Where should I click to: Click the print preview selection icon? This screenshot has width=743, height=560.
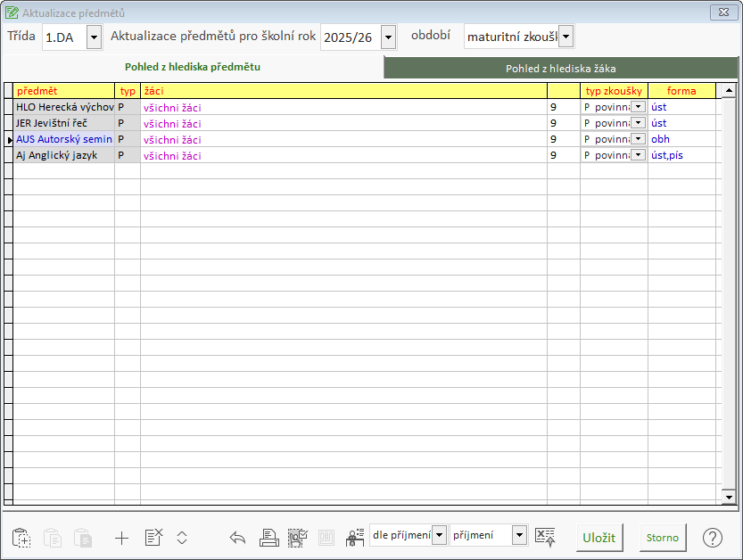(297, 538)
